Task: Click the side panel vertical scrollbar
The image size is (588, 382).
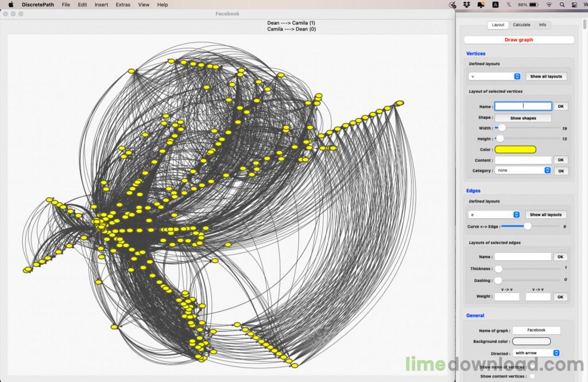Action: 584,24
